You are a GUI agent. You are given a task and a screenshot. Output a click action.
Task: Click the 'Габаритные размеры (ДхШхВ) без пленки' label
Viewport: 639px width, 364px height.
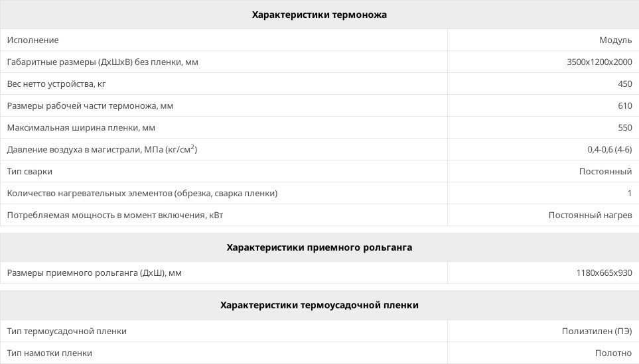103,62
